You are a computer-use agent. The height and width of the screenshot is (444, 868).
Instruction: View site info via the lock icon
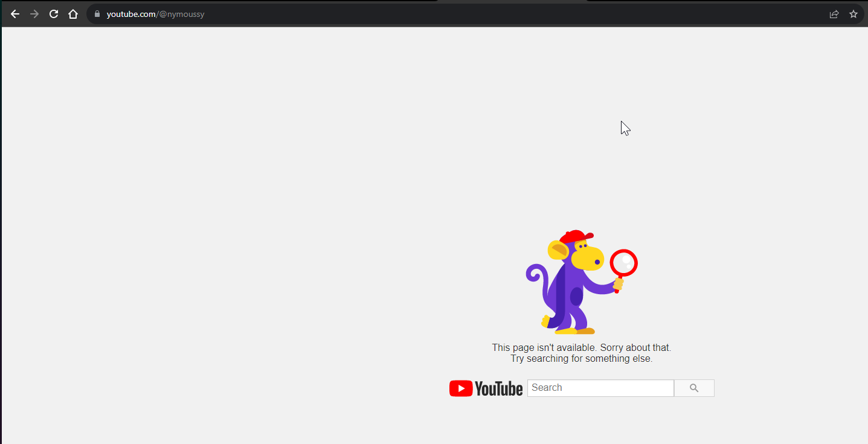click(x=97, y=14)
